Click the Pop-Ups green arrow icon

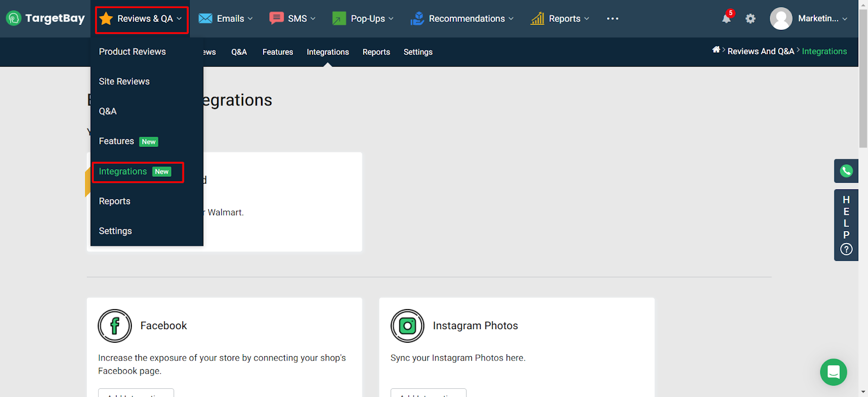(339, 18)
